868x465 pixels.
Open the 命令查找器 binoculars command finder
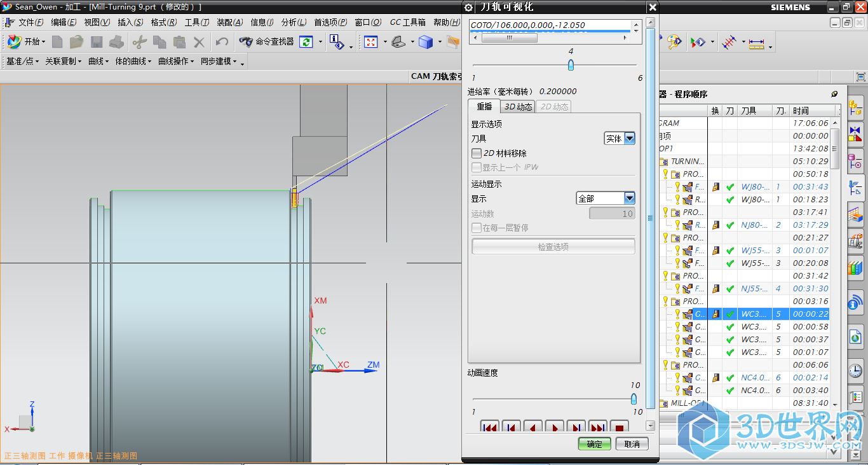click(266, 41)
